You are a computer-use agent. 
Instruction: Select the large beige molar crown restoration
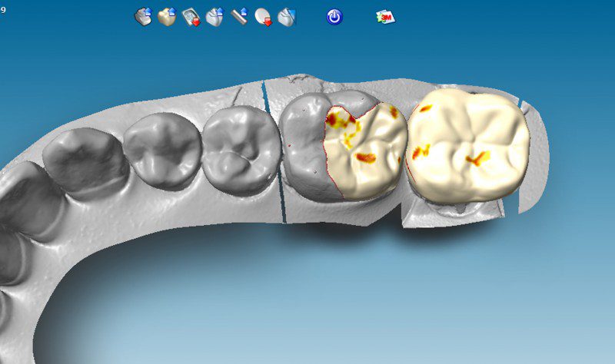click(x=469, y=145)
